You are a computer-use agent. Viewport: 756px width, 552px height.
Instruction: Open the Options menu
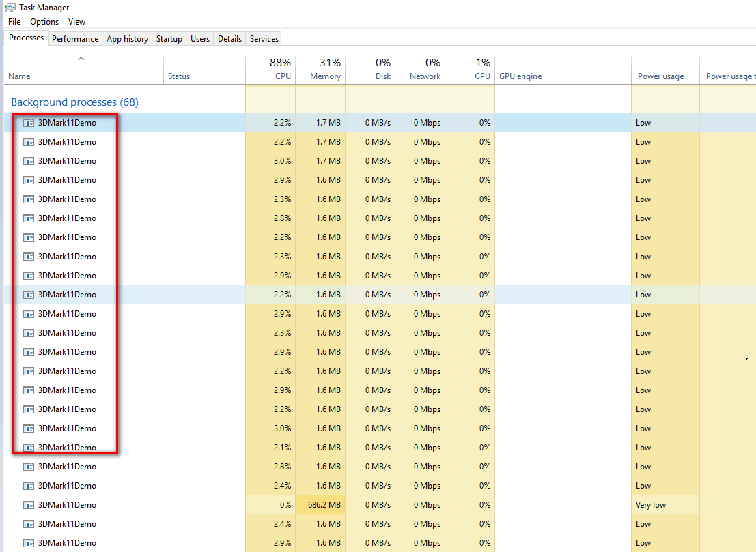pos(44,22)
